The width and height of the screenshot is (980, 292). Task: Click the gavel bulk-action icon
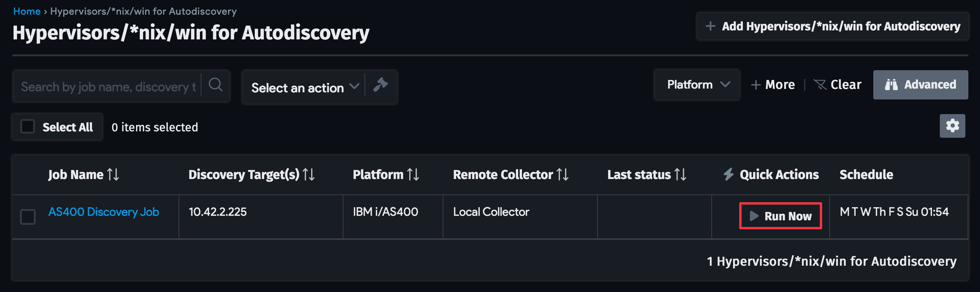(x=381, y=87)
